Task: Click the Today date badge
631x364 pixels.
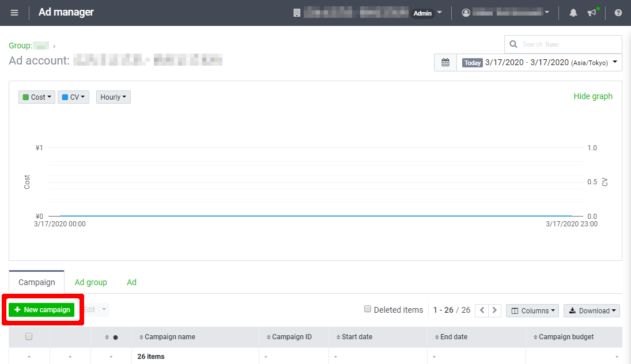Action: pos(472,63)
